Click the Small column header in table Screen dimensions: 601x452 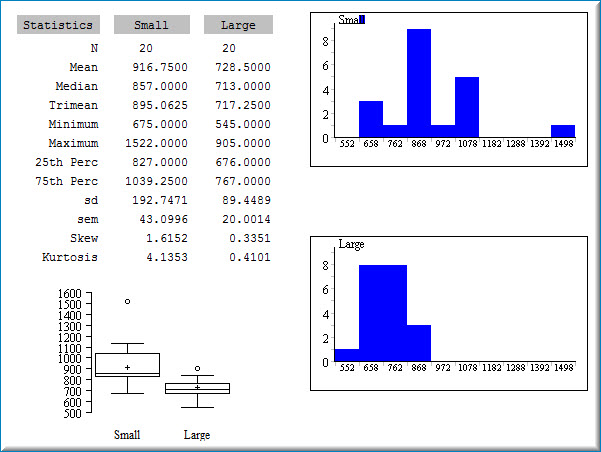click(151, 25)
